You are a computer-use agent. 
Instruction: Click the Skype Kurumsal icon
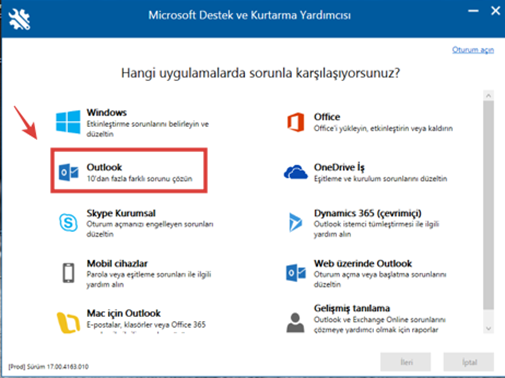[68, 222]
